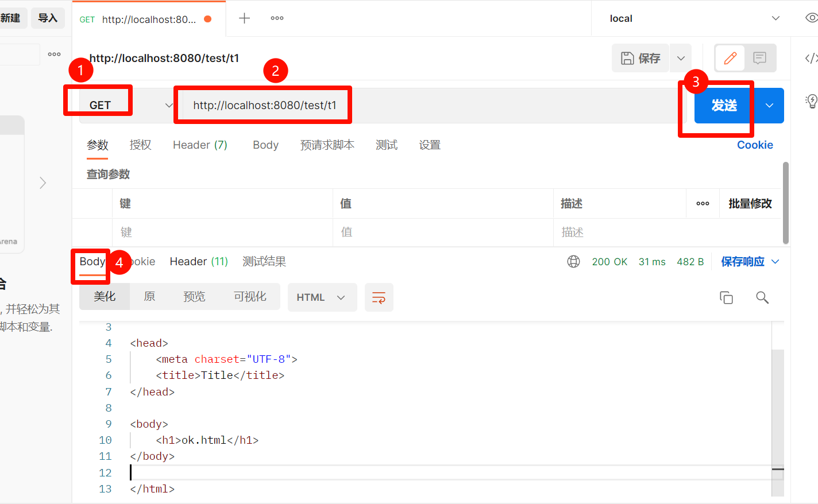
Task: Click the request title http://localhost:8080/test/t1
Action: tap(164, 58)
